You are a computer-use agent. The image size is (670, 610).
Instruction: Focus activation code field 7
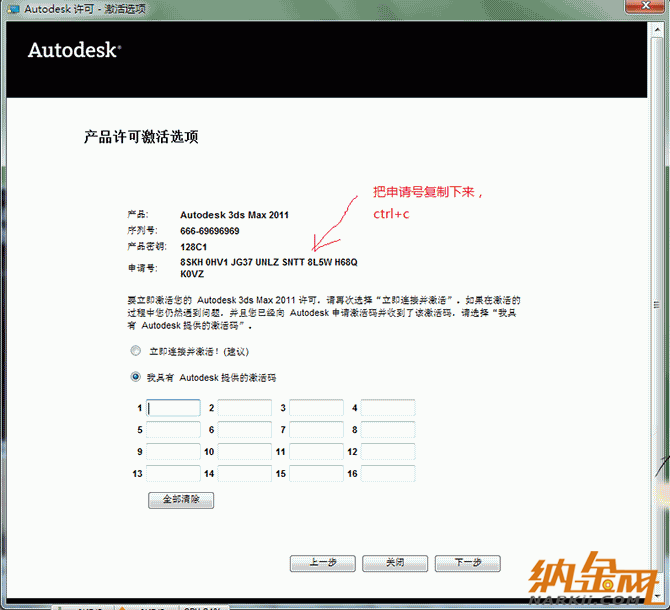316,429
